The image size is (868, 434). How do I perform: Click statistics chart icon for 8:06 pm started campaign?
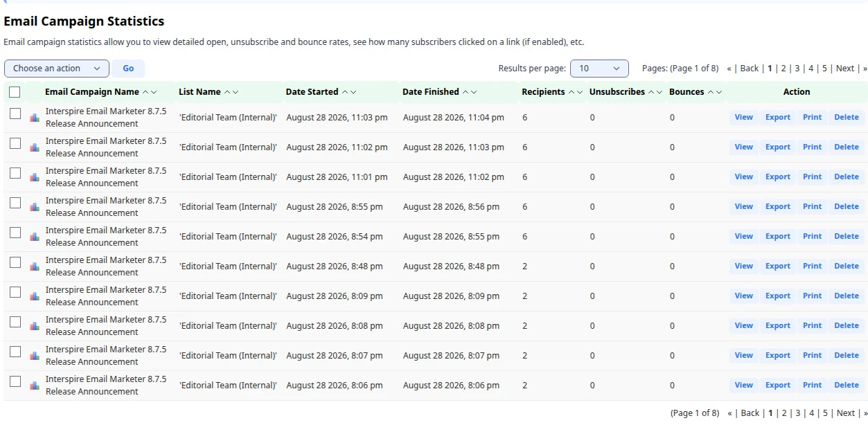(x=35, y=386)
